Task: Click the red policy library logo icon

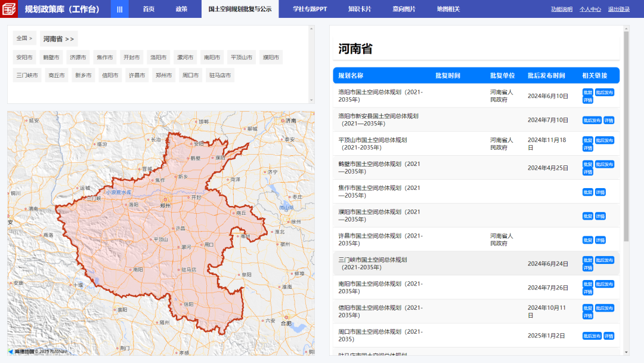Action: pos(8,8)
